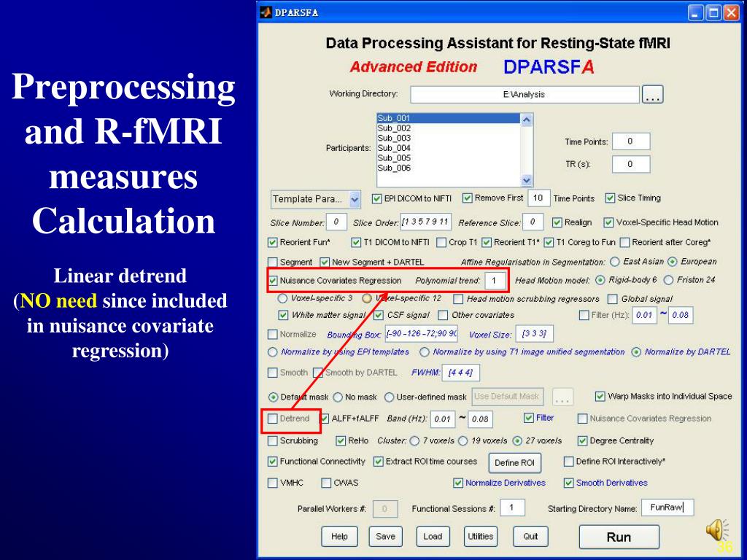Click the Time Points input field
Image resolution: width=747 pixels, height=560 pixels.
pyautogui.click(x=631, y=141)
